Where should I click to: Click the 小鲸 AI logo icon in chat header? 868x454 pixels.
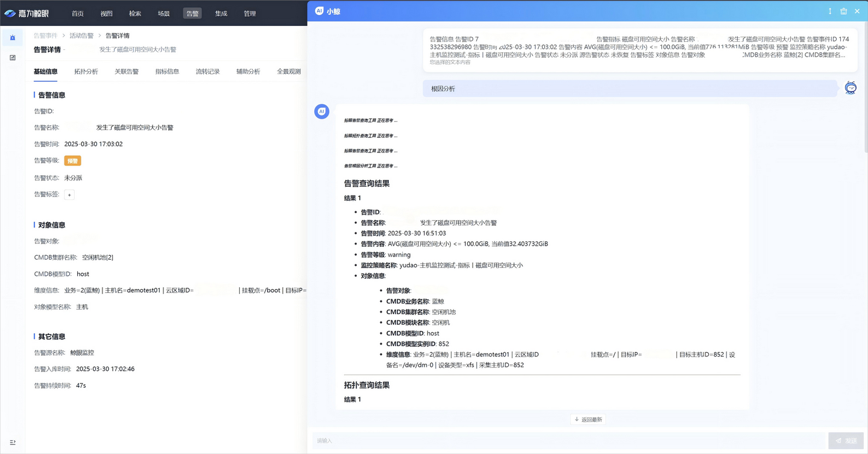coord(319,11)
